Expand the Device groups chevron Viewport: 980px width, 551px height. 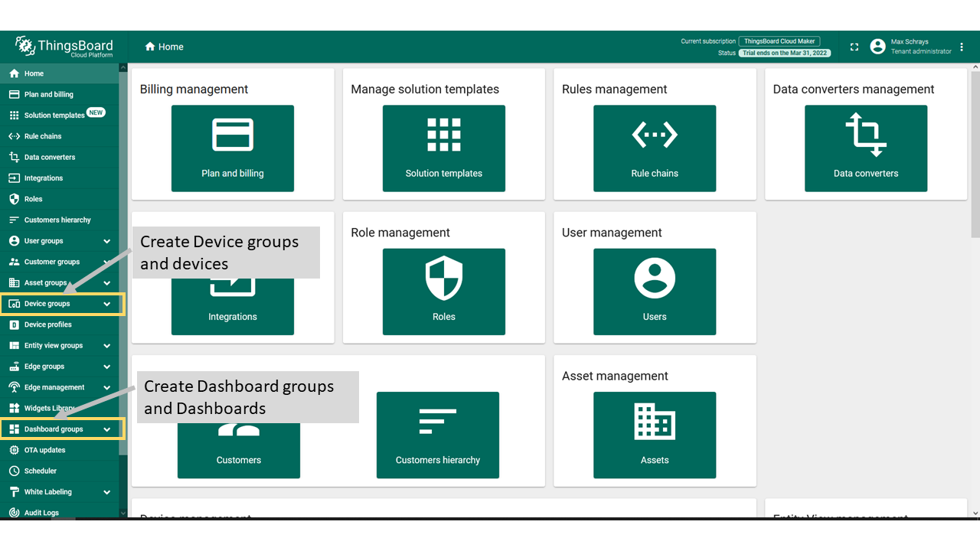click(x=107, y=304)
